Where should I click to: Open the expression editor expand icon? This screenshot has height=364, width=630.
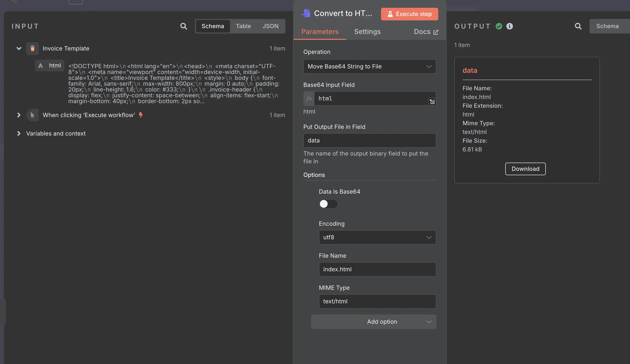coord(432,102)
